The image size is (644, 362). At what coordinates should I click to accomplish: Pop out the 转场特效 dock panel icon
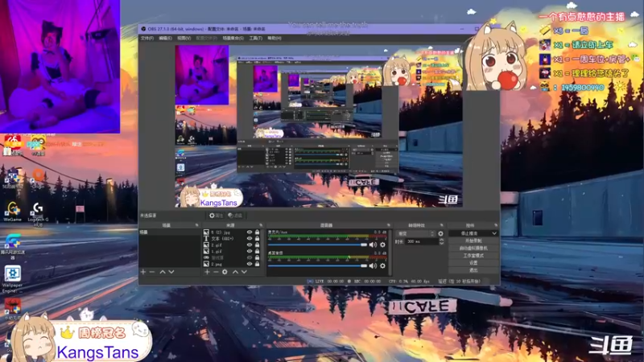tap(442, 225)
